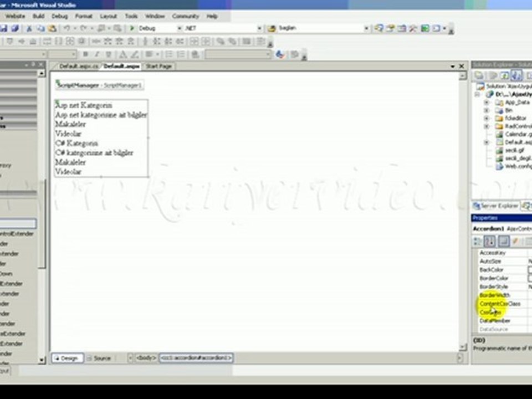The image size is (532, 399).
Task: Open the justify alignment dropdown arrow
Action: tap(157, 54)
